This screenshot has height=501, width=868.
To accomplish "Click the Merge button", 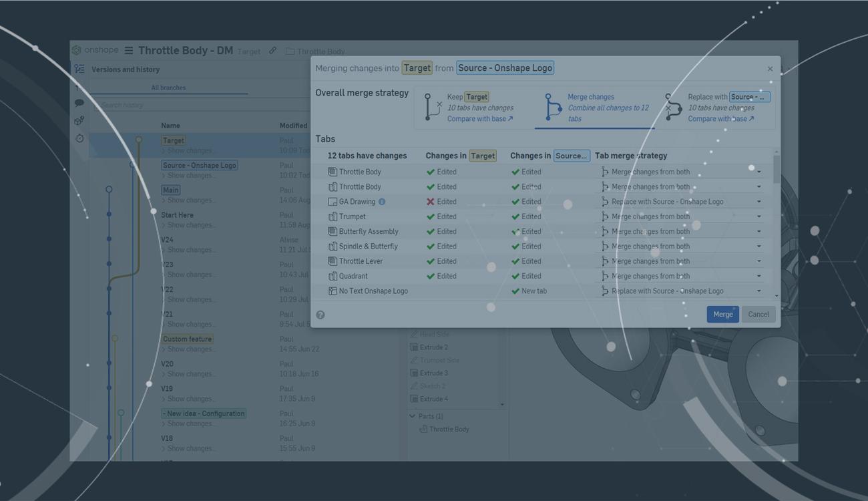I will (x=722, y=314).
